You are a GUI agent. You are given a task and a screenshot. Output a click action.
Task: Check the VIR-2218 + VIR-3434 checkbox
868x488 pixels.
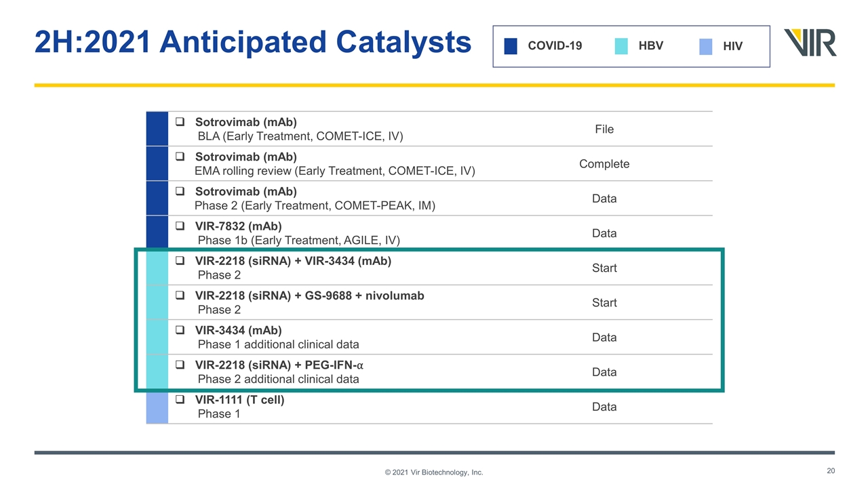pyautogui.click(x=180, y=261)
